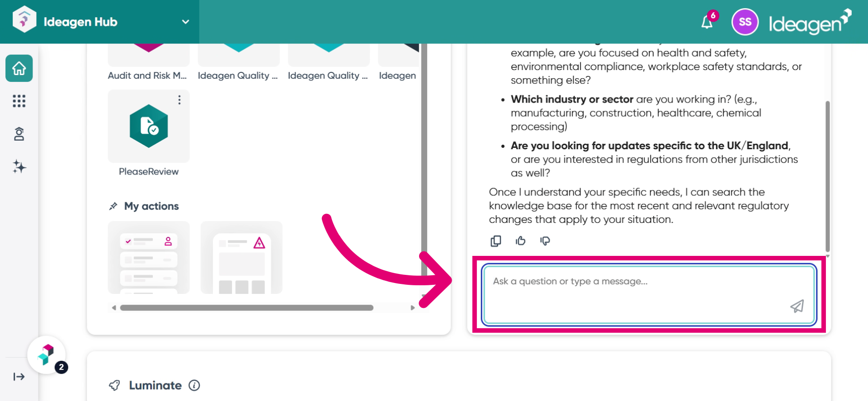Open the SS user profile avatar
Screen dimensions: 868x401
coord(745,22)
